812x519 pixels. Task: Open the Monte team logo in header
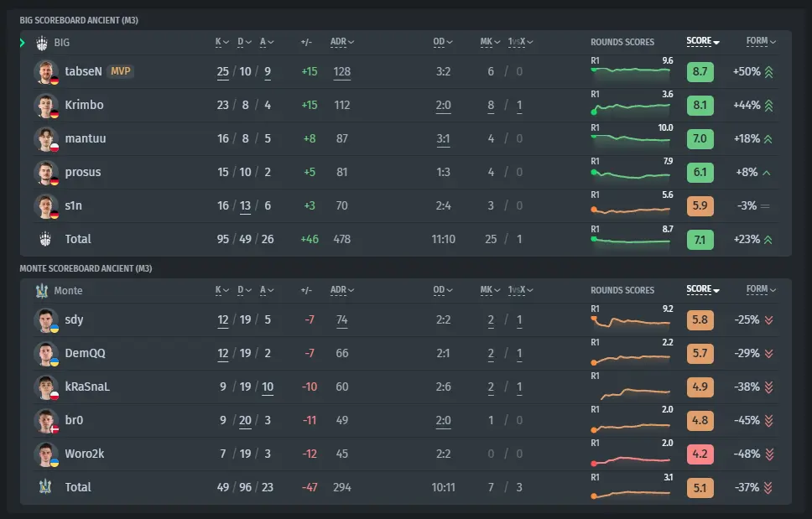[x=42, y=291]
